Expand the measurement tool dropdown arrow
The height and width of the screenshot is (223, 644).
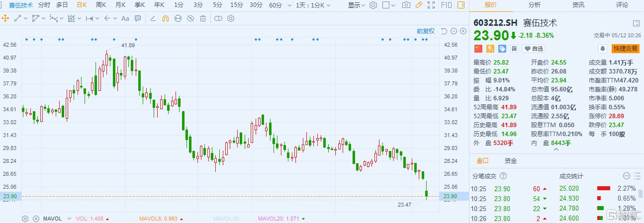[x=79, y=18]
